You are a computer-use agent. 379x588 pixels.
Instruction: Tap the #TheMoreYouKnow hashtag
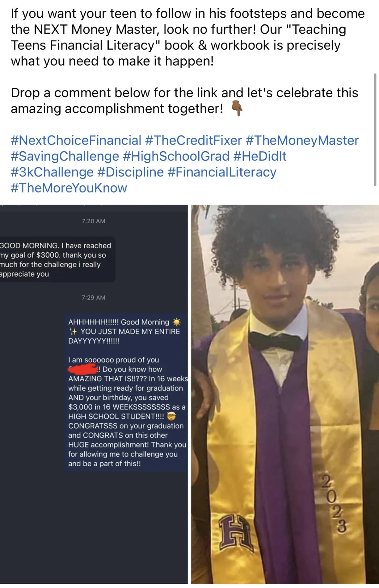coord(69,188)
